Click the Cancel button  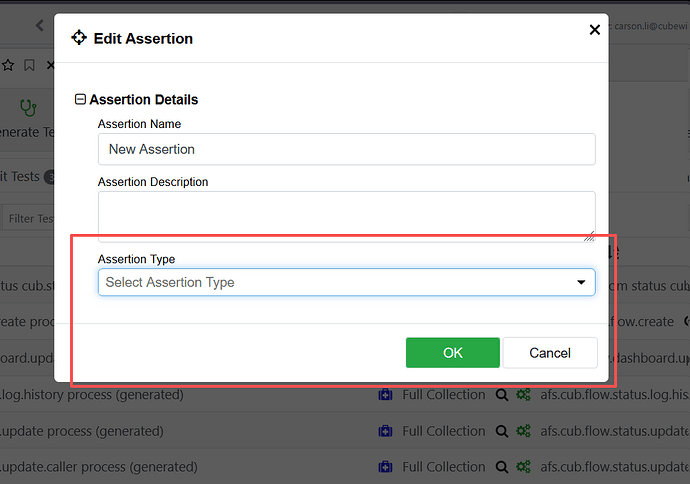[550, 352]
